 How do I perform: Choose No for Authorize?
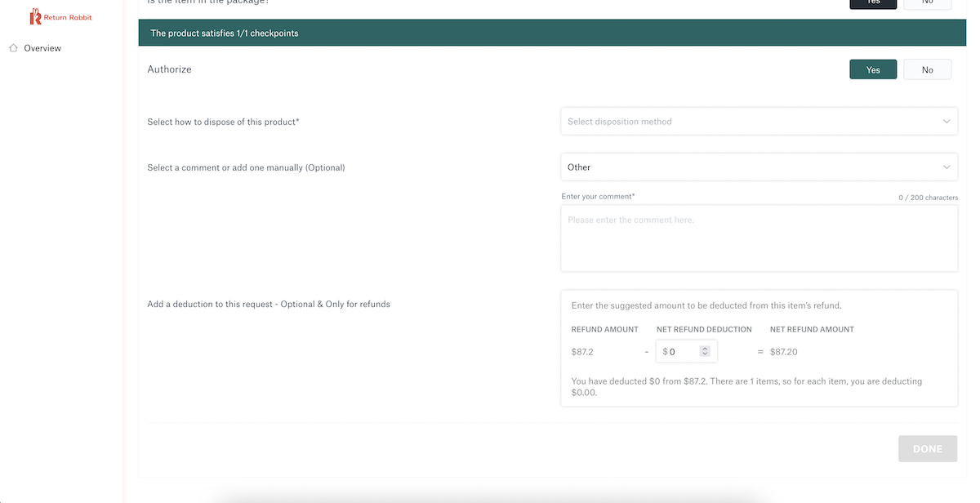coord(927,69)
